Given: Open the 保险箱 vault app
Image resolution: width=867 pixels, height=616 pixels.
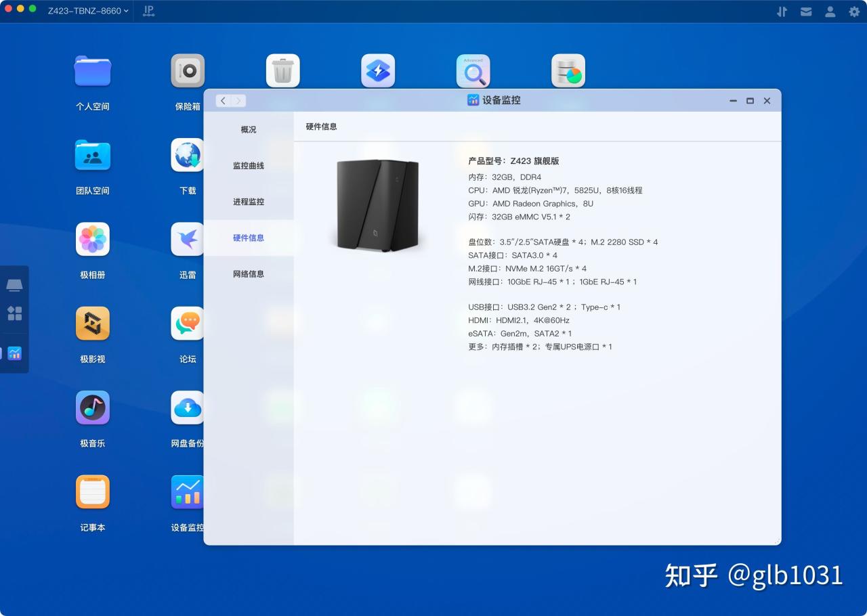Looking at the screenshot, I should pyautogui.click(x=188, y=70).
